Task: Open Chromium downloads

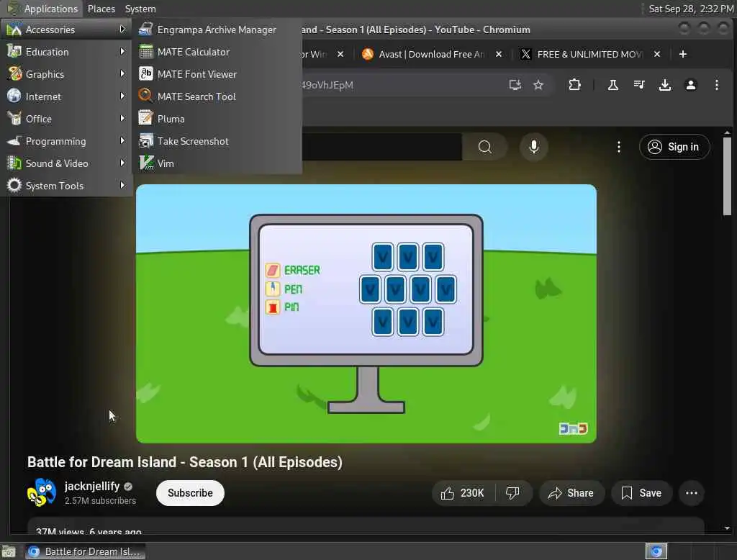Action: pyautogui.click(x=664, y=85)
